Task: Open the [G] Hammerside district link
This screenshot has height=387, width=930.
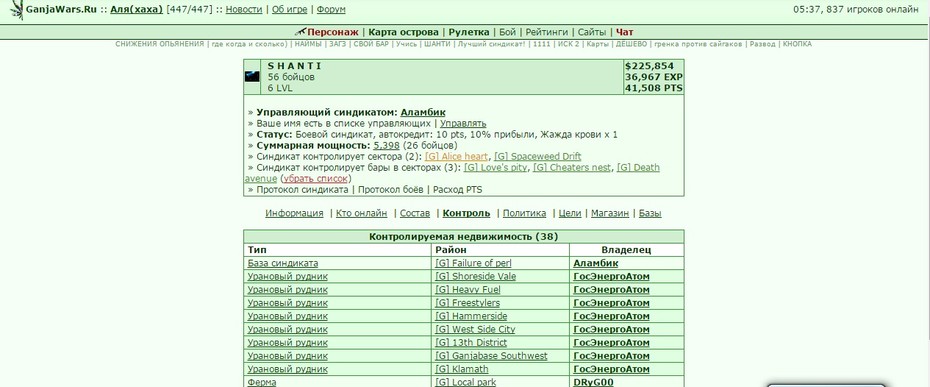Action: click(471, 316)
